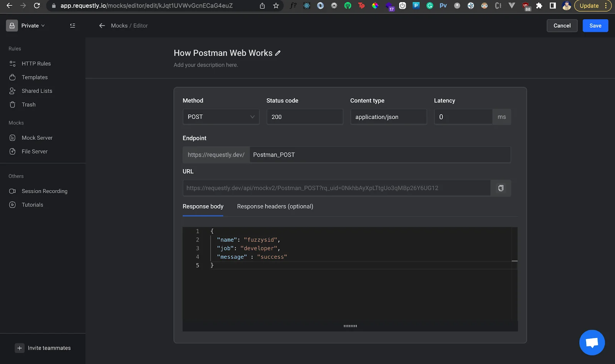The width and height of the screenshot is (615, 364).
Task: Open the Method POST dropdown
Action: 221,117
